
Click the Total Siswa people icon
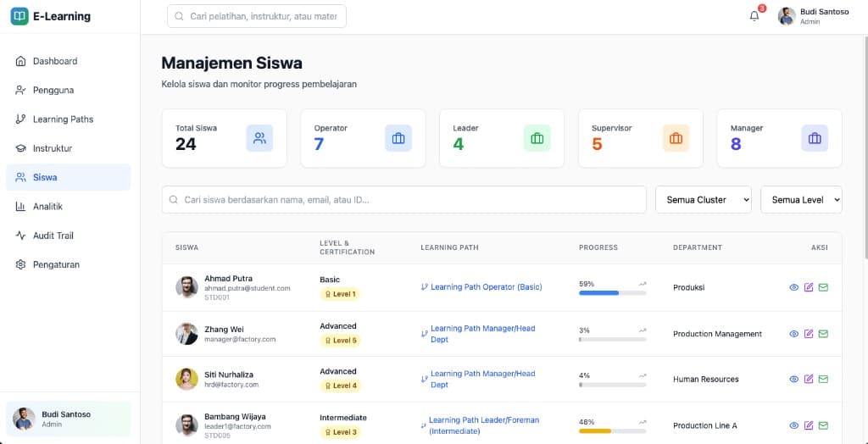click(259, 138)
